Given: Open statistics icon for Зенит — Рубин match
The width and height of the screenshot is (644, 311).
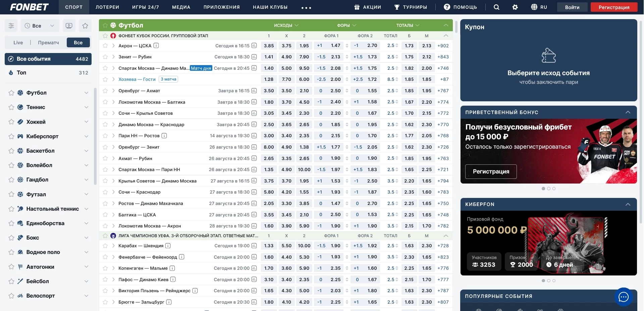Looking at the screenshot, I should (x=254, y=57).
